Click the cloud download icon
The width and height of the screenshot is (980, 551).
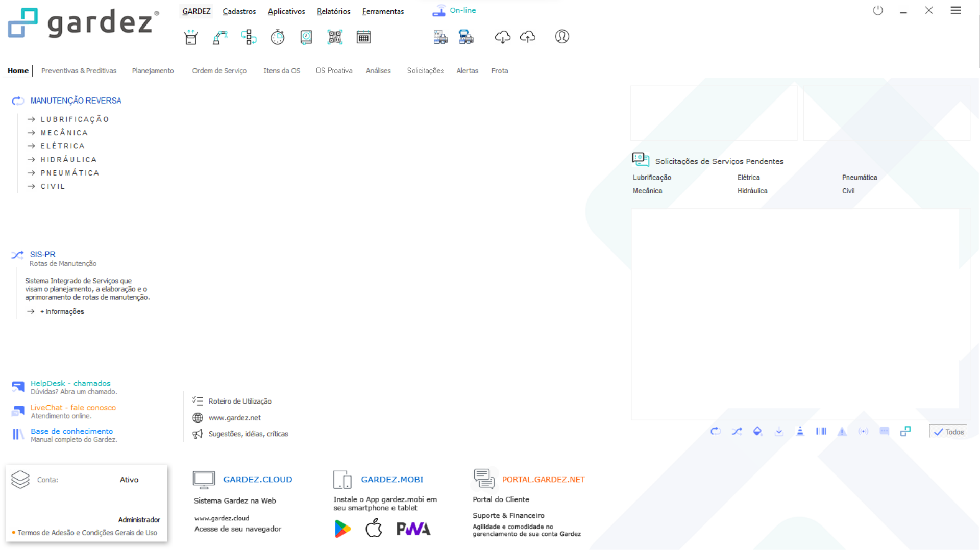click(x=502, y=37)
